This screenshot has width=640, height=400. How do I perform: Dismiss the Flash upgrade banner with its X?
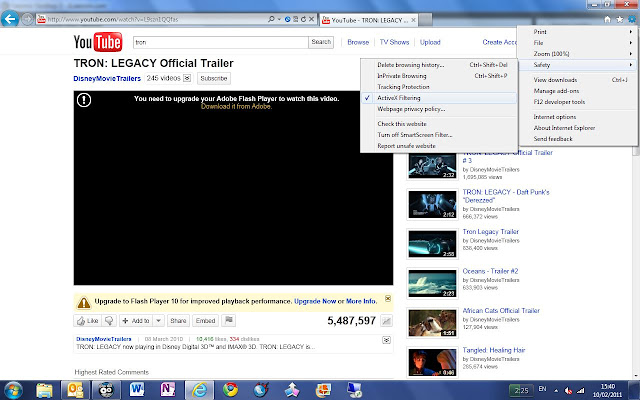[x=388, y=298]
